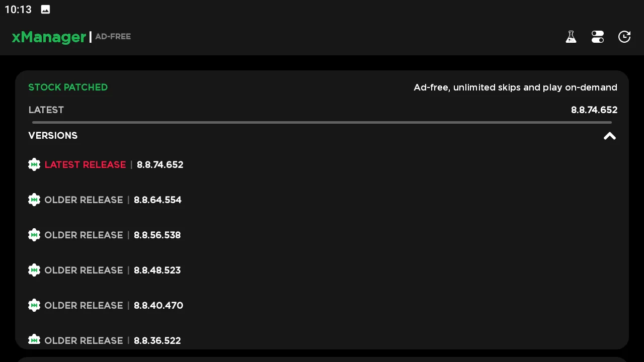Image resolution: width=644 pixels, height=362 pixels.
Task: Click the LATEST label
Action: coord(46,110)
